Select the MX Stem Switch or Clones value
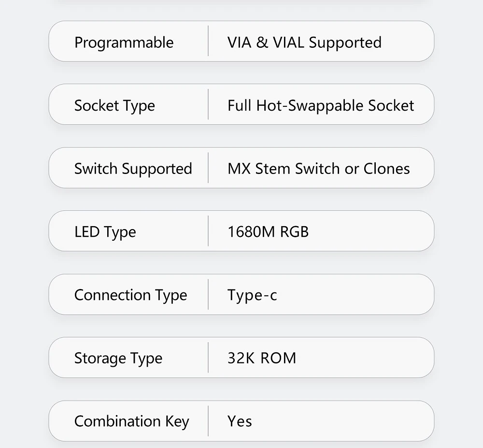Image resolution: width=483 pixels, height=448 pixels. click(x=318, y=169)
